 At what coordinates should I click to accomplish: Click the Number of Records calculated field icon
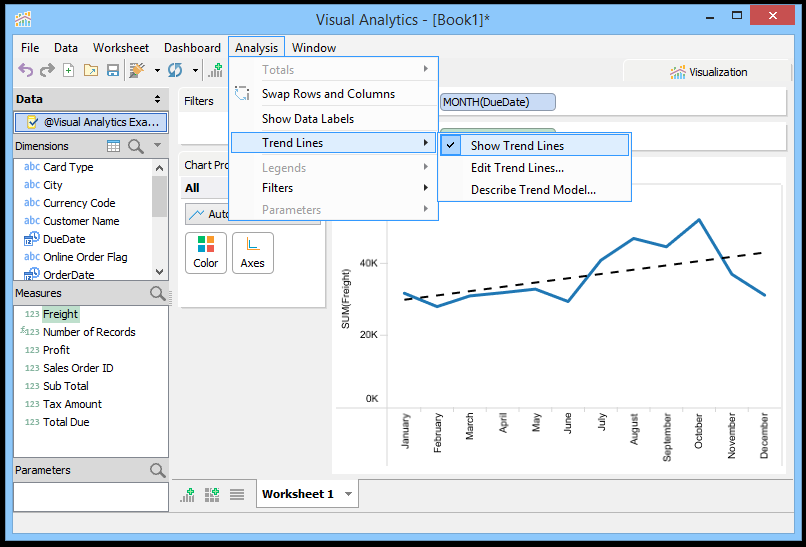click(x=30, y=332)
